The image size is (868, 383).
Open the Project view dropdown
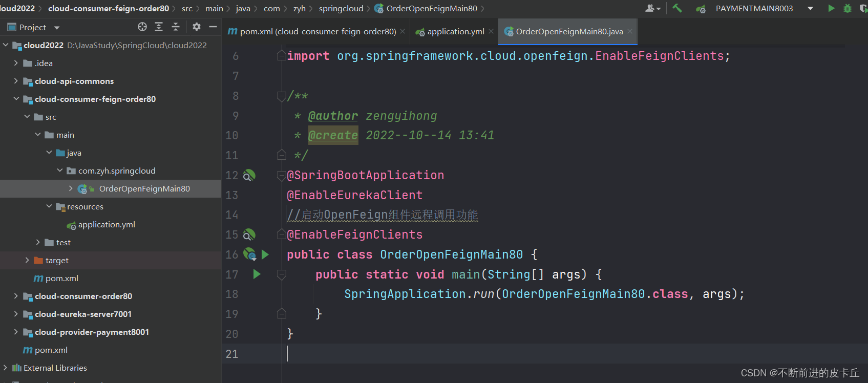pos(57,28)
